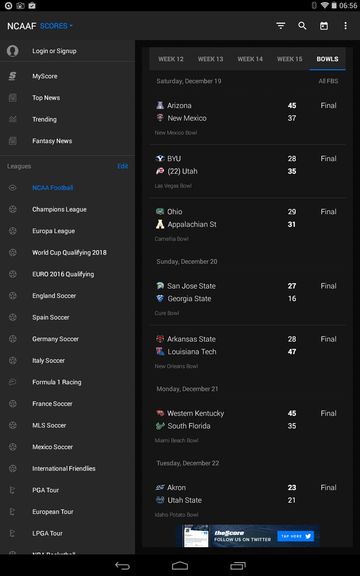Open the three-dot overflow menu
360x576 pixels.
point(345,26)
